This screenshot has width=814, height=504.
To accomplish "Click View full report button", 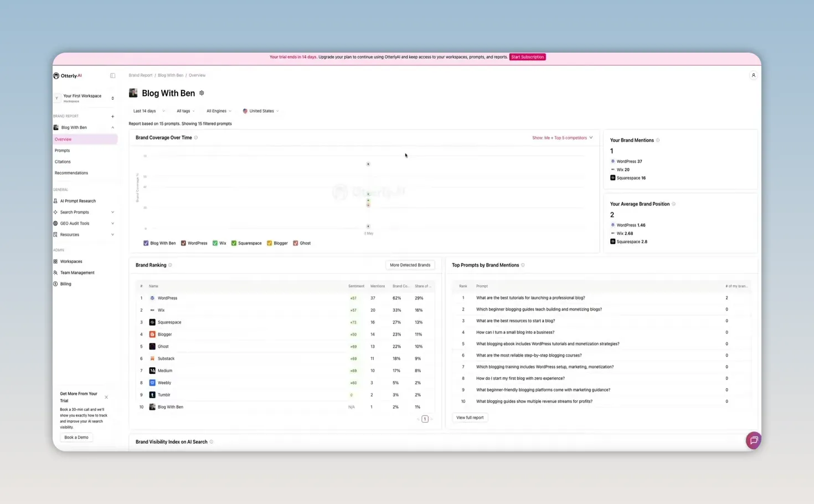I will 470,418.
